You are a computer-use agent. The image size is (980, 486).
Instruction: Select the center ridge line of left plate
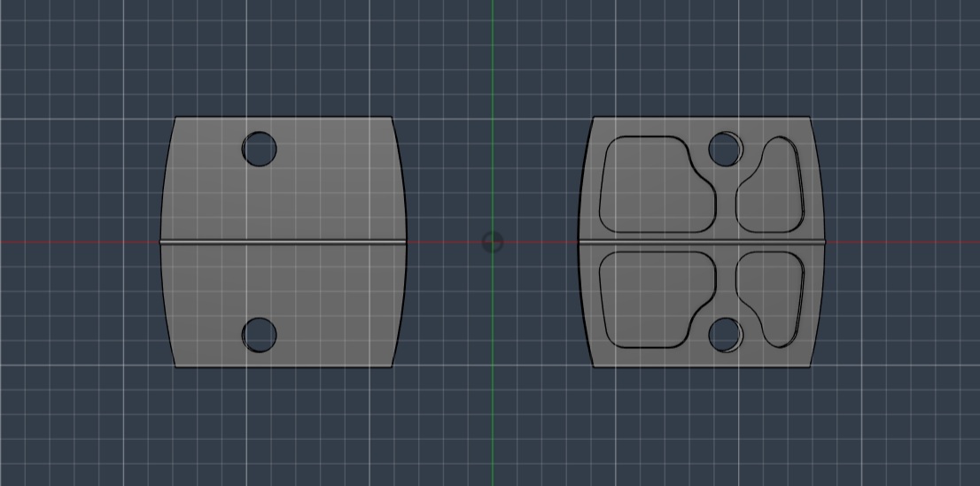(x=284, y=243)
